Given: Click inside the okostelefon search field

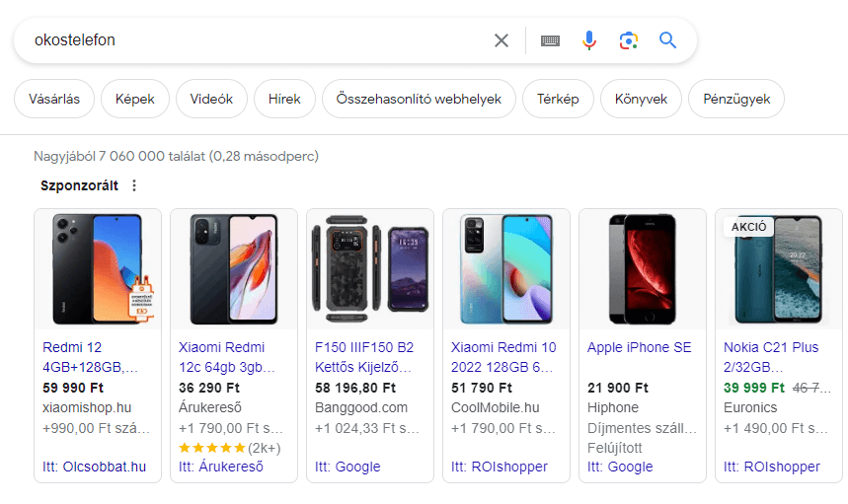Looking at the screenshot, I should tap(247, 40).
